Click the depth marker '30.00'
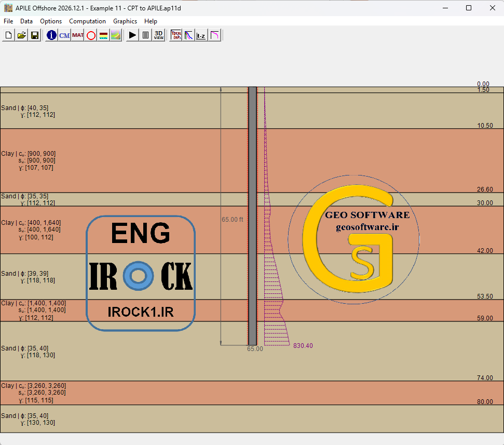504x445 pixels. (485, 203)
